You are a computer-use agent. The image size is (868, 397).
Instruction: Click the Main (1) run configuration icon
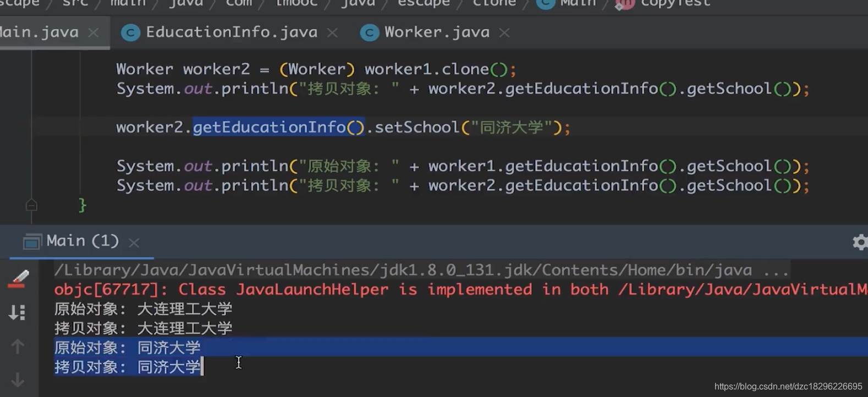pos(32,241)
